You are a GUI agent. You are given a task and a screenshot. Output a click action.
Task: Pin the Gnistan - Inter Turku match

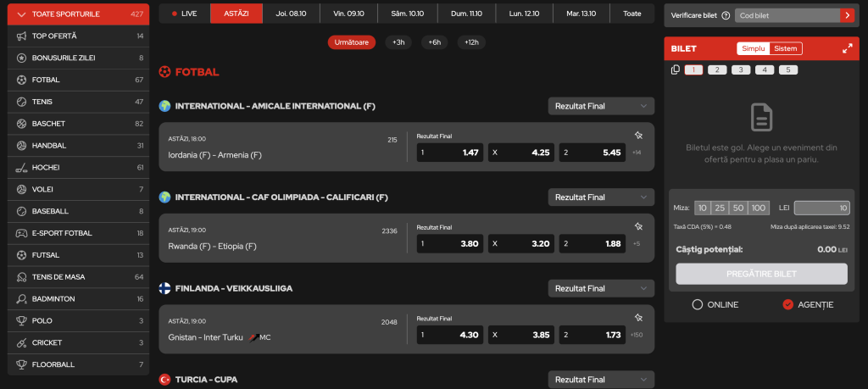pos(638,318)
